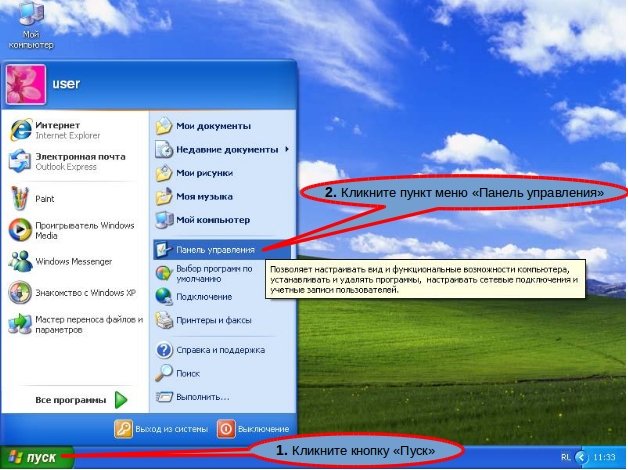Click the Выбор программ по умолчанию icon
This screenshot has height=470, width=628.
[x=164, y=273]
